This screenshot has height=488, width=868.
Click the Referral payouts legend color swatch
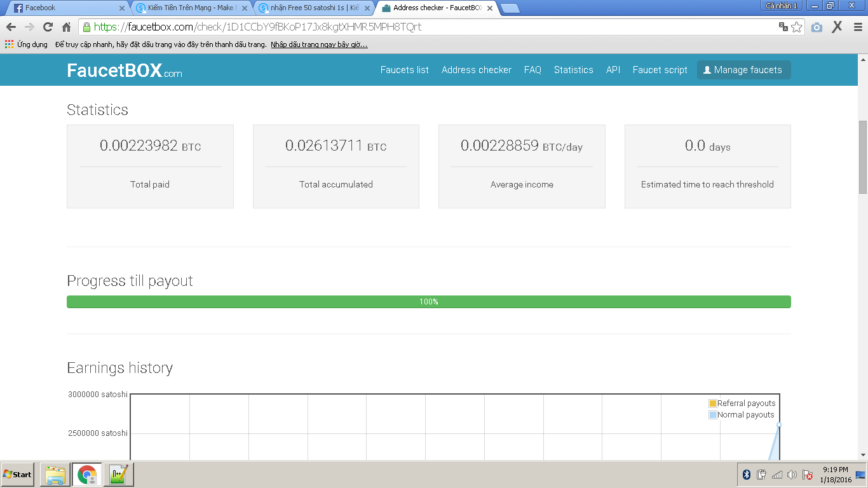(x=713, y=403)
